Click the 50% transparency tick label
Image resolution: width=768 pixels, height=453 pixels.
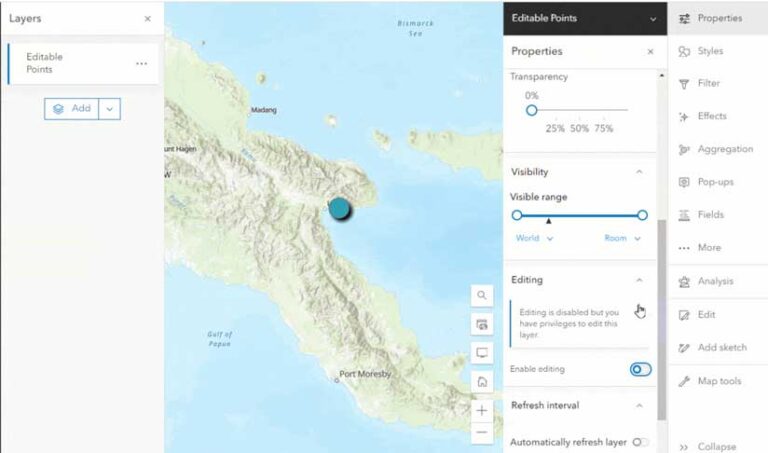579,128
